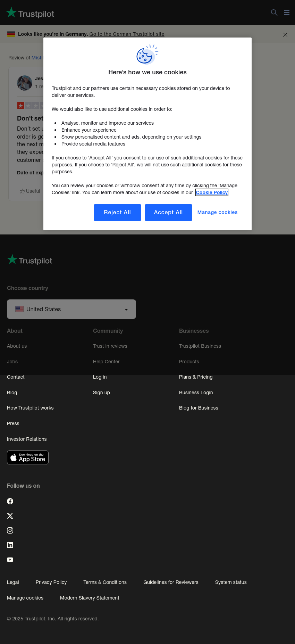Click Download on the App Store badge
This screenshot has height=644, width=295.
pos(28,457)
